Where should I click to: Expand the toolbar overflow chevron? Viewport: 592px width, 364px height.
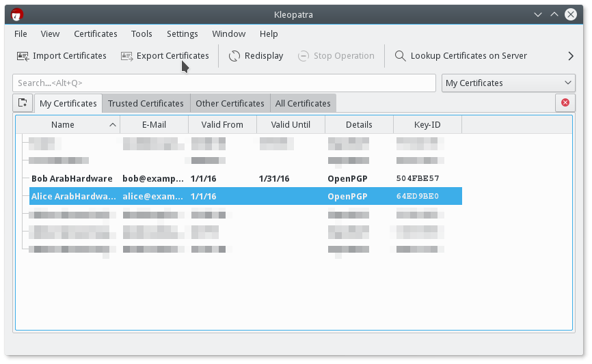click(571, 56)
